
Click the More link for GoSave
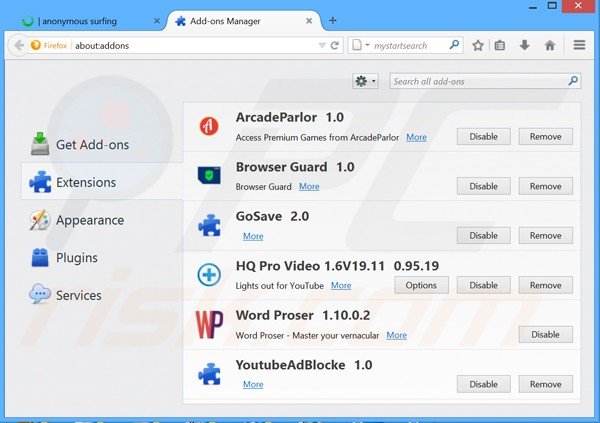[x=253, y=236]
